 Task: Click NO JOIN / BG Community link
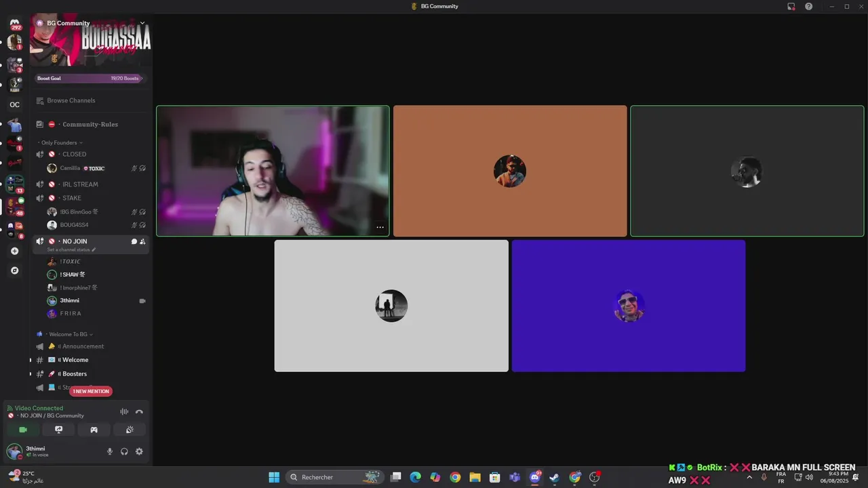coord(52,415)
